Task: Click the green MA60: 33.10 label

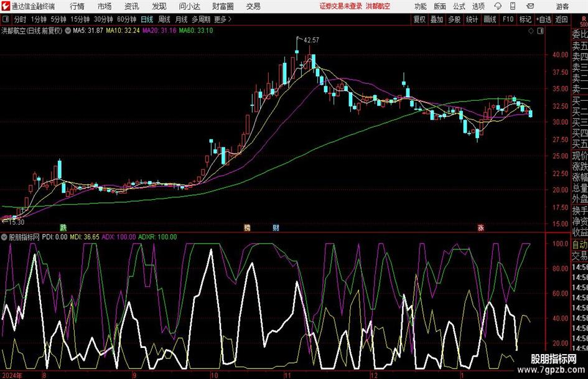Action: point(196,30)
